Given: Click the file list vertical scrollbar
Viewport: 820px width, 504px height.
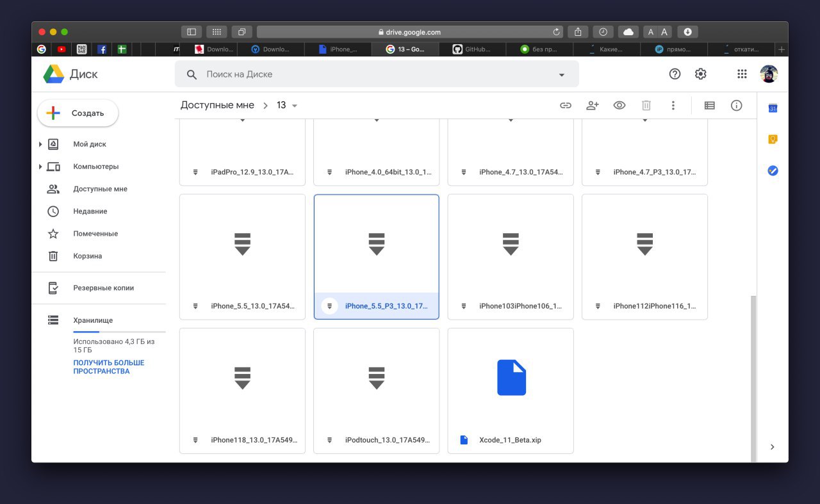Looking at the screenshot, I should (753, 378).
